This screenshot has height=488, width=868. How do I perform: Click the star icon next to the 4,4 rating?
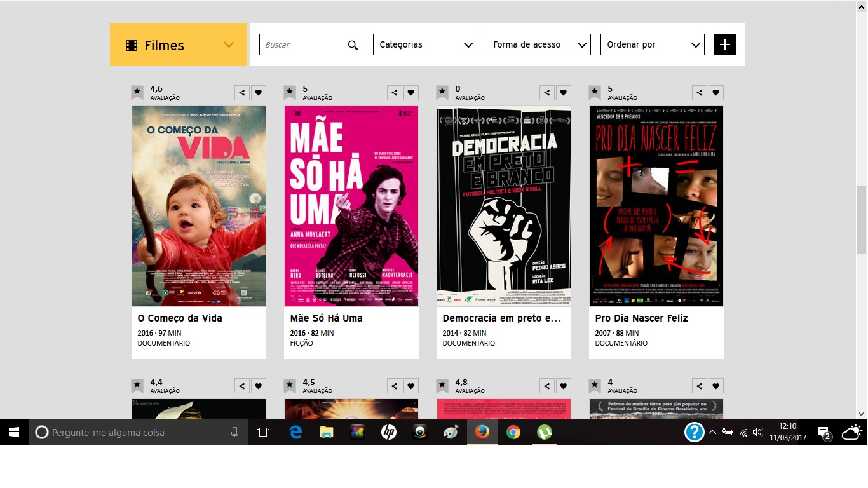tap(137, 386)
